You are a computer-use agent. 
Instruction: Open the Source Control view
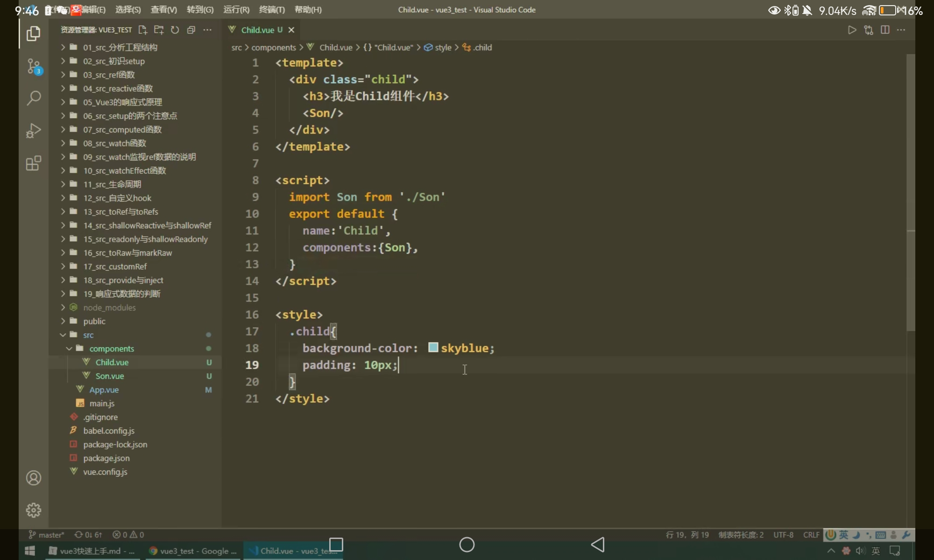tap(34, 66)
